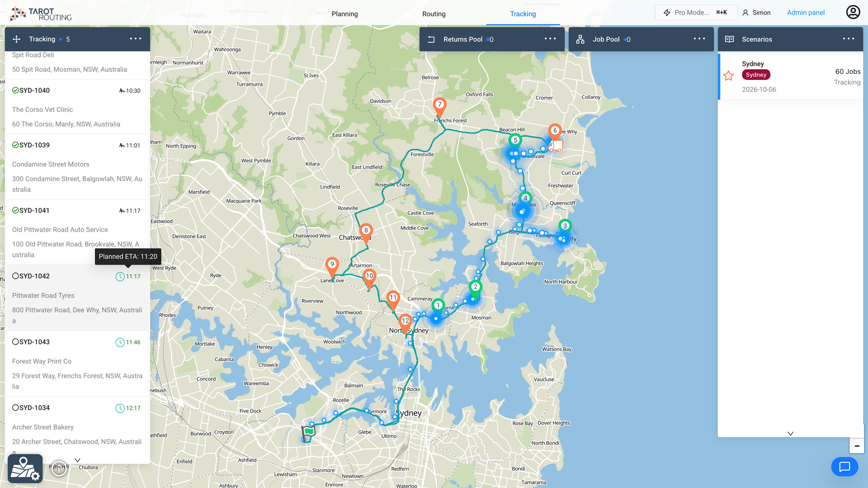Click the Tracking panel move handle icon

[x=17, y=39]
